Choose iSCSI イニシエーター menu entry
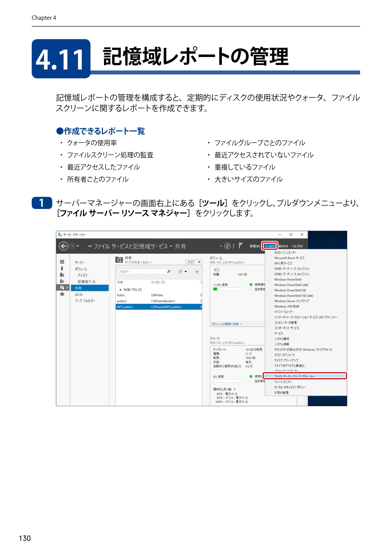Screen dimensions: 392x554 (285, 252)
